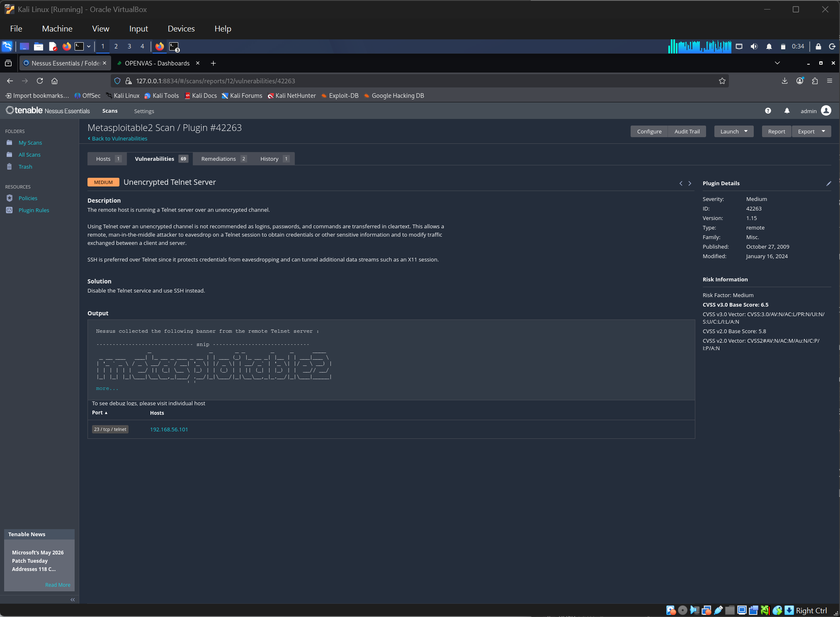Screen dimensions: 840x617
Task: Click the Report button
Action: point(777,131)
